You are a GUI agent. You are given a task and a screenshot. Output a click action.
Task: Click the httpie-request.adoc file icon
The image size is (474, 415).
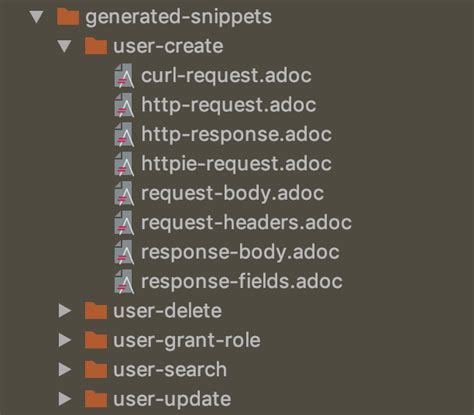124,164
